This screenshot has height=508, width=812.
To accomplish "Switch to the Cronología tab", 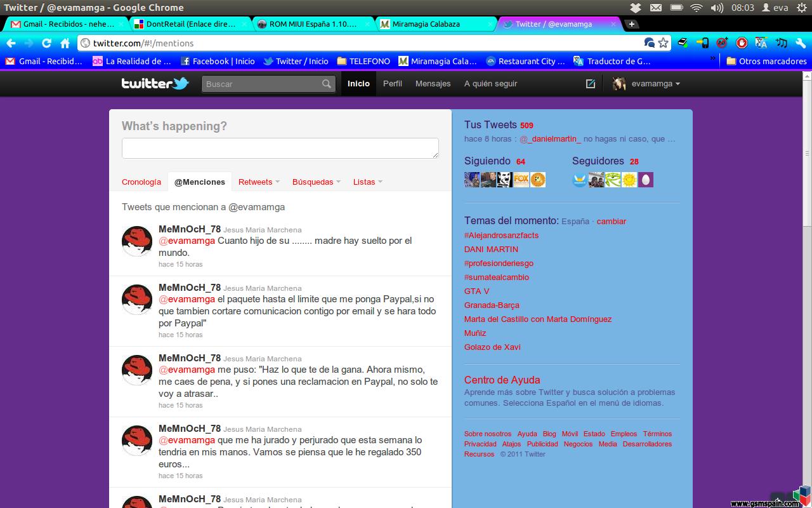I will tap(141, 182).
